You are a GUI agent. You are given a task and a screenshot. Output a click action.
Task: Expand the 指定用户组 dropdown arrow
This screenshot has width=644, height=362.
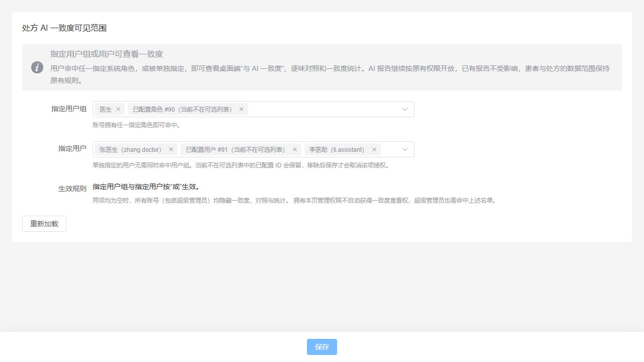coord(405,109)
